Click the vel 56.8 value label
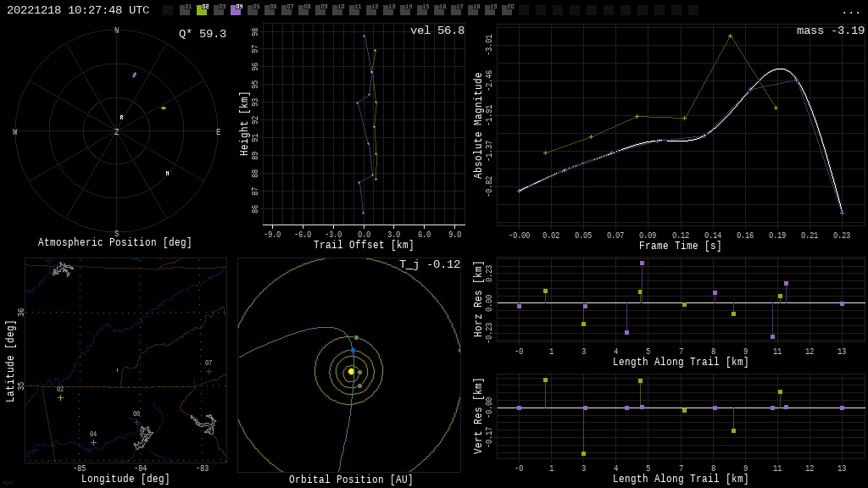This screenshot has height=488, width=868. pyautogui.click(x=437, y=30)
